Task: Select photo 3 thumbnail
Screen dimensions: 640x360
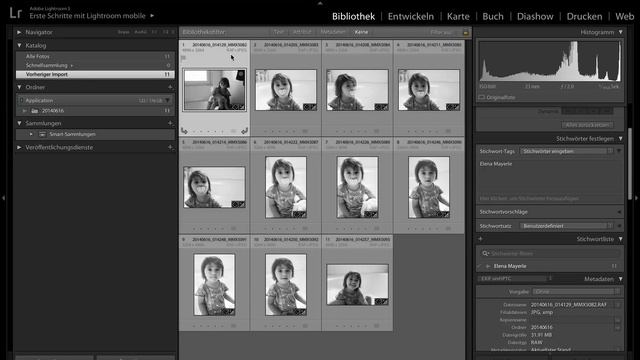Action: point(357,90)
